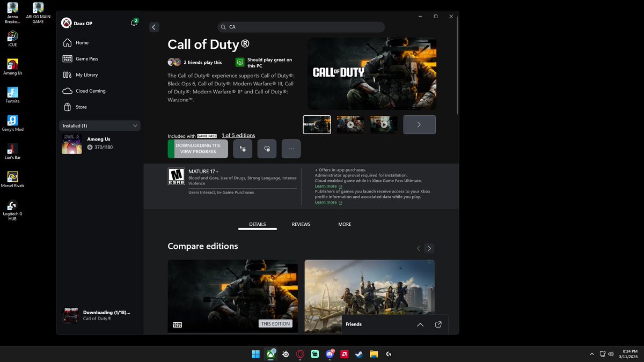
Task: Open Logitech G HUB desktop shortcut
Action: (x=12, y=210)
